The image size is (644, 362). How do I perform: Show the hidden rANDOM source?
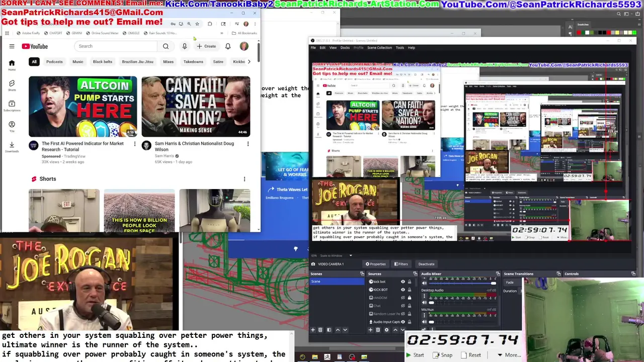tap(403, 298)
